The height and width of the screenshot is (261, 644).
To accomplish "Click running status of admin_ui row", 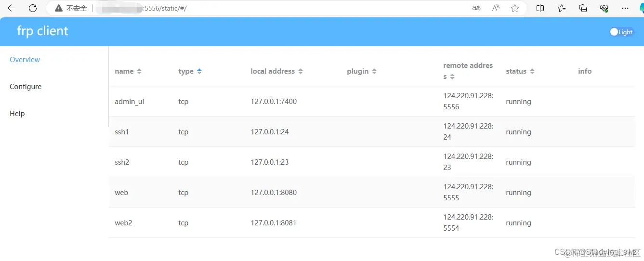I will [x=518, y=102].
